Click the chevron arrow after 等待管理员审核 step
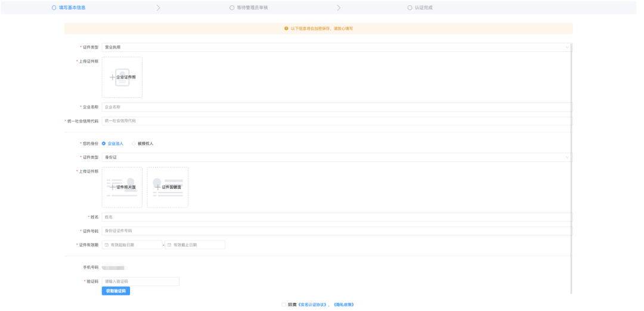644x311 pixels. tap(339, 8)
